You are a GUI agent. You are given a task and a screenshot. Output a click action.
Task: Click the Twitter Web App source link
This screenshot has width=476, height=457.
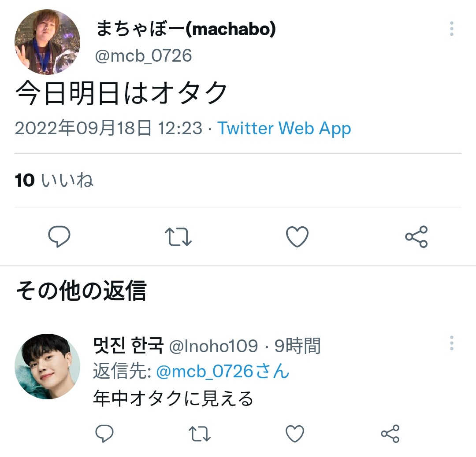click(284, 128)
